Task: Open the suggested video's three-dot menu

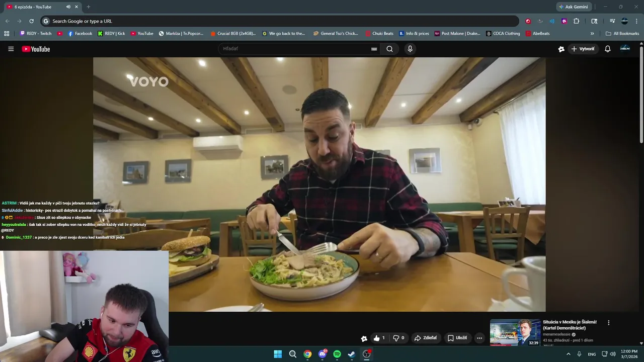Action: (608, 323)
